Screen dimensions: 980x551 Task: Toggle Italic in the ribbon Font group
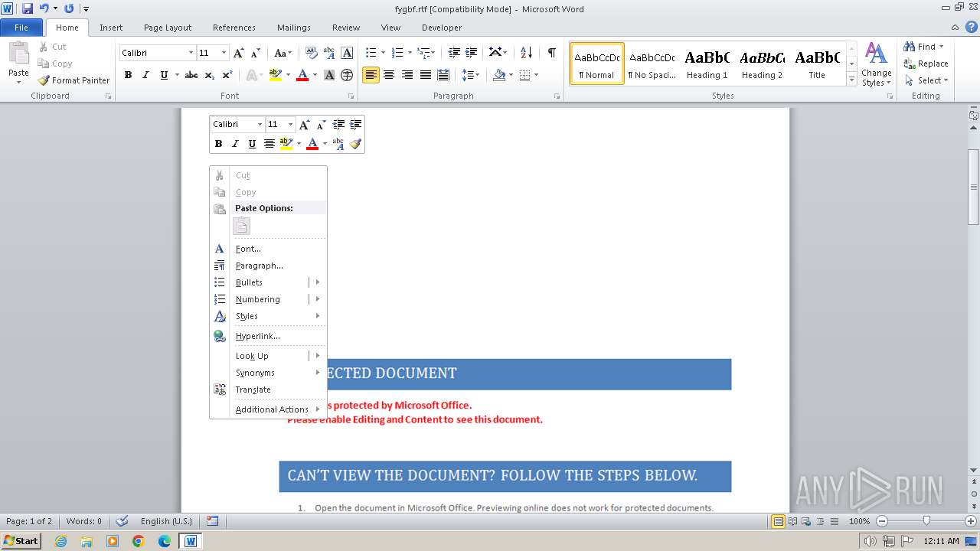[145, 75]
